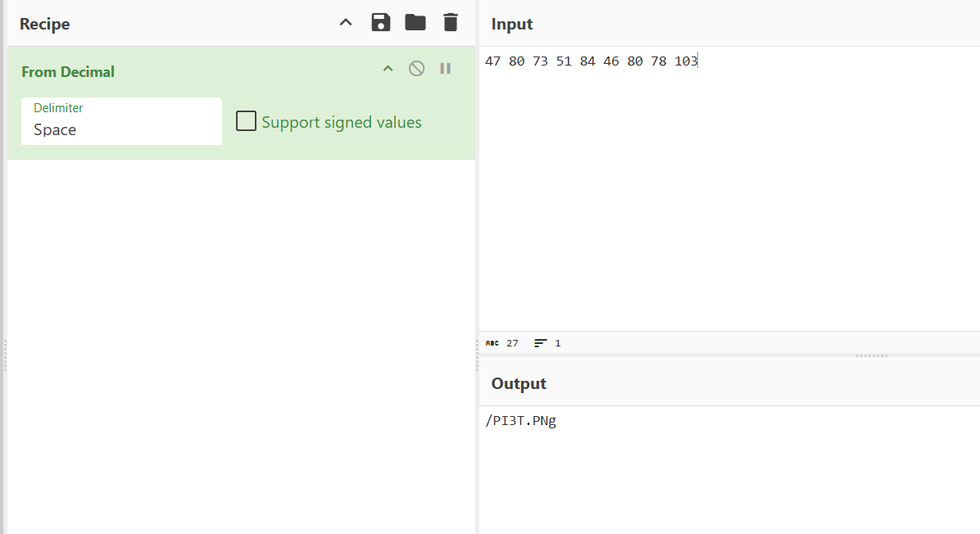The width and height of the screenshot is (980, 534).
Task: Click the Output pane header
Action: (x=519, y=383)
